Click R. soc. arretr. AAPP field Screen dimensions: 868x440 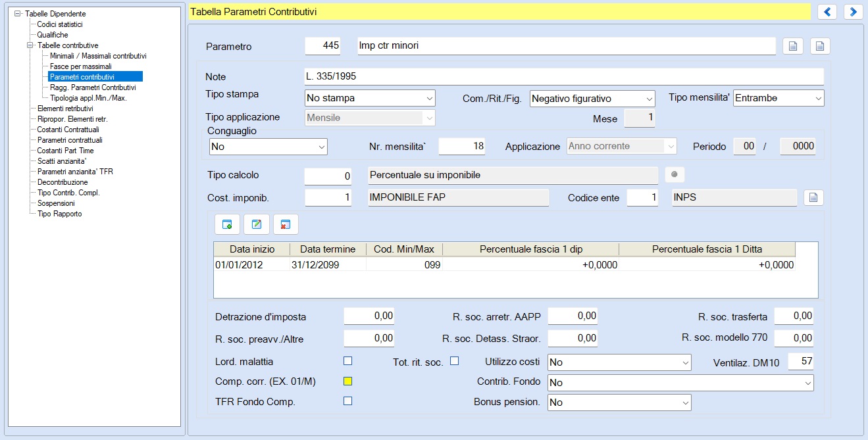click(573, 316)
